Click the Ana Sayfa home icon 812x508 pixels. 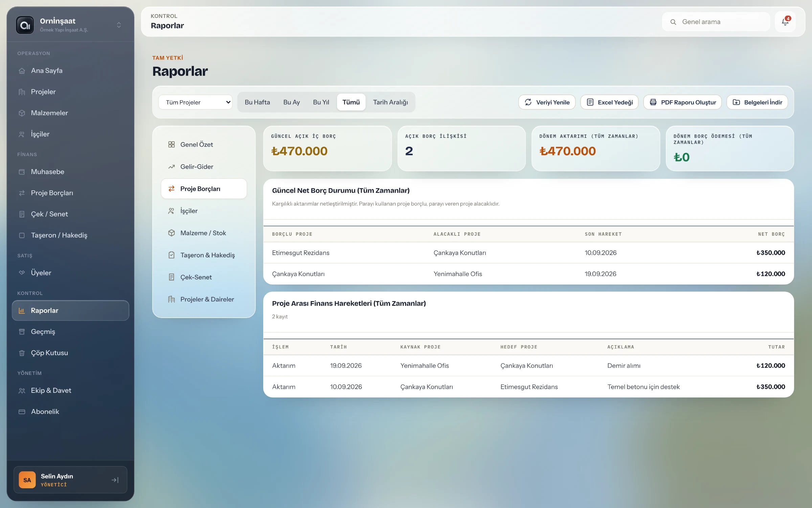[x=22, y=71]
